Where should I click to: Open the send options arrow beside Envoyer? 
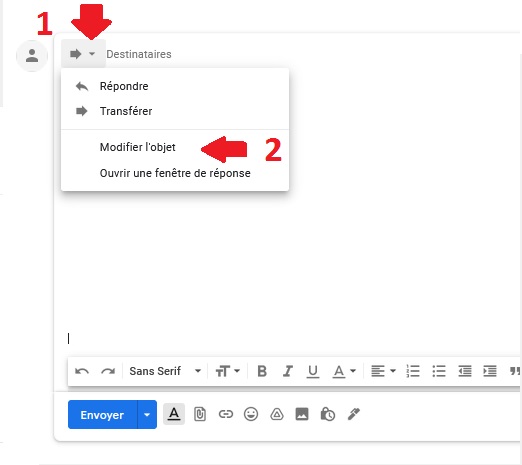coord(147,415)
